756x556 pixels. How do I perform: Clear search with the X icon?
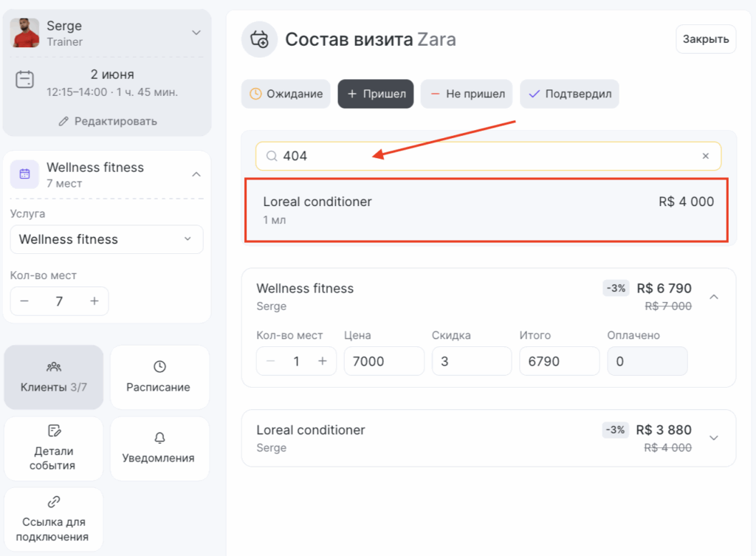tap(705, 156)
